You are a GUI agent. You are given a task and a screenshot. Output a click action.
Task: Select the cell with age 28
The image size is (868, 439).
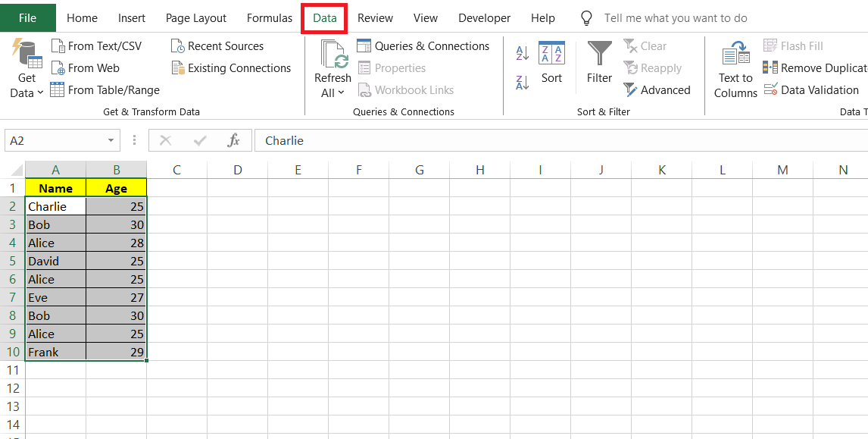(116, 242)
